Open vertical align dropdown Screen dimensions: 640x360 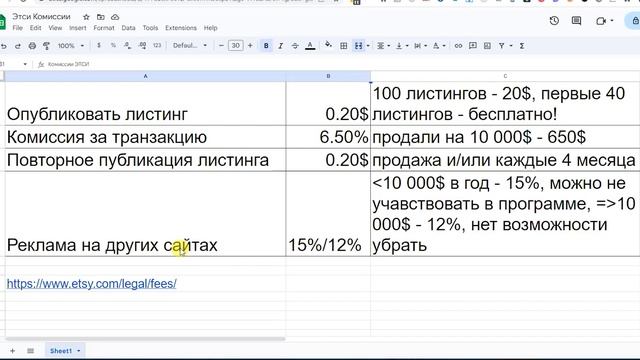click(402, 46)
